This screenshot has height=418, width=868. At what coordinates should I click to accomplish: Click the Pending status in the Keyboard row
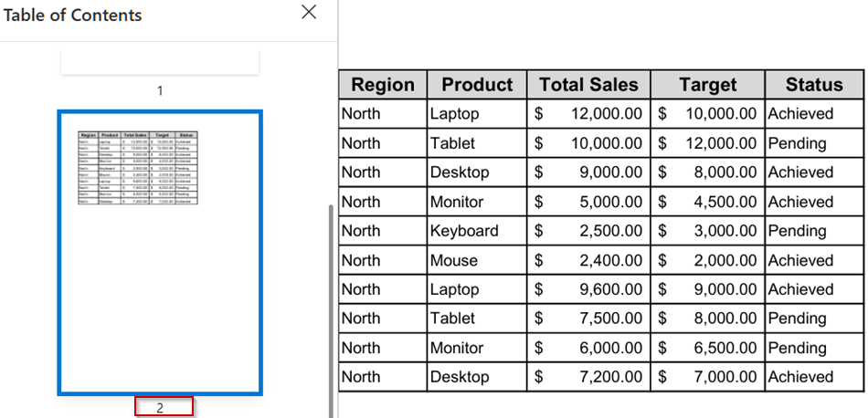point(814,231)
